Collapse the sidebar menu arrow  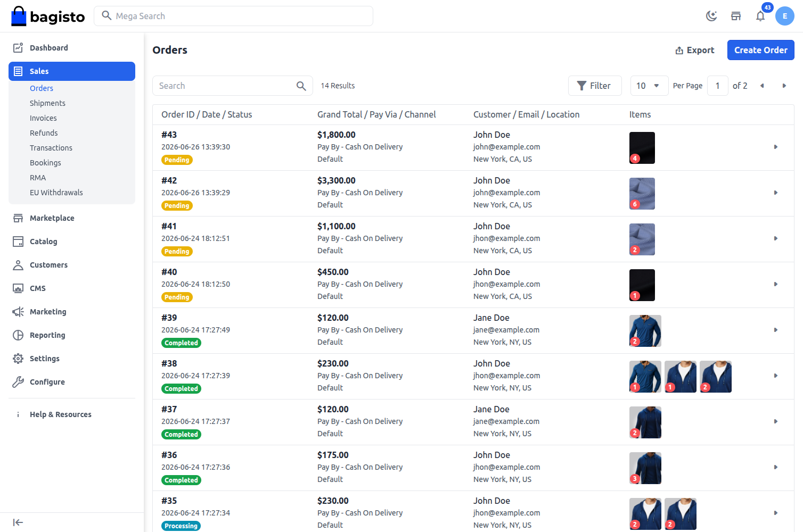coord(18,522)
